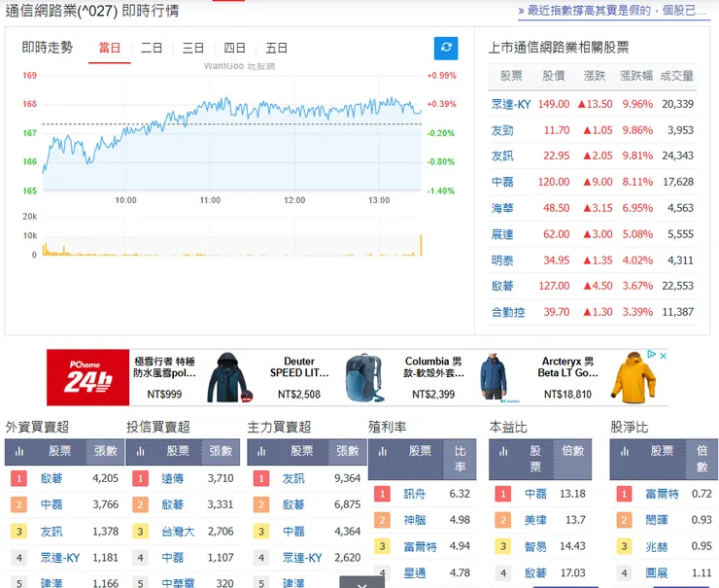This screenshot has height=588, width=719.
Task: Open stock 眾達-KY in related stocks table
Action: [x=511, y=104]
